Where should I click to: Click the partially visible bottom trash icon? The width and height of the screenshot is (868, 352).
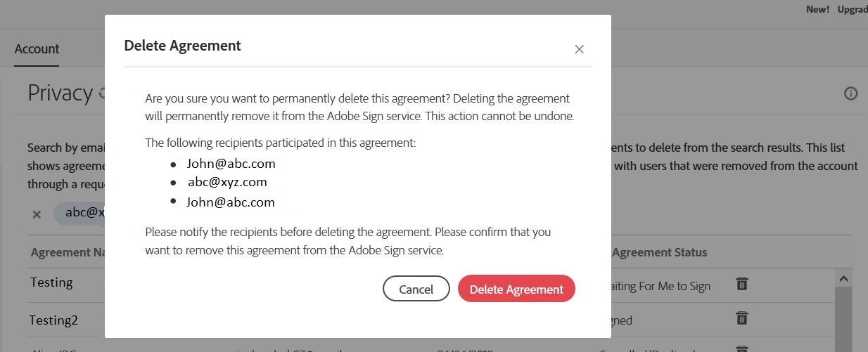(741, 348)
